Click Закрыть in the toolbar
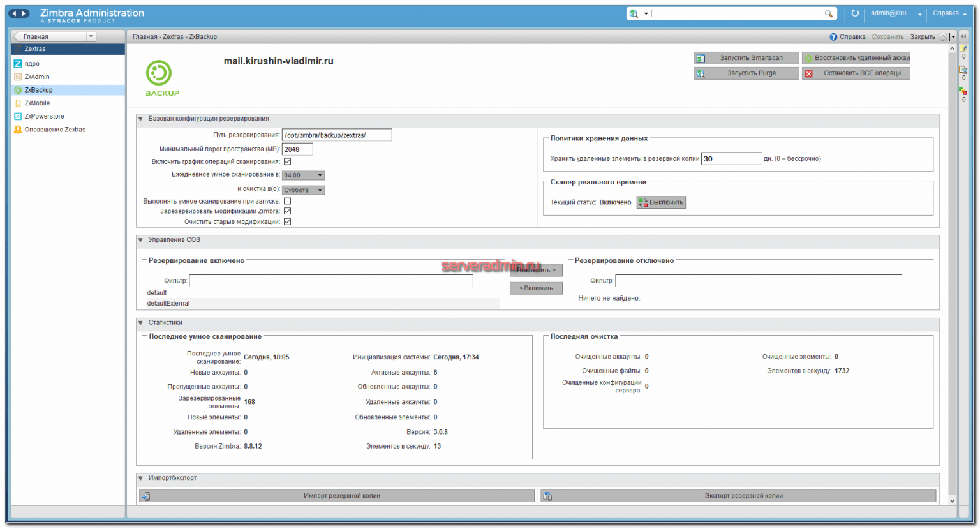Viewport: 980px width, 529px height. tap(923, 37)
